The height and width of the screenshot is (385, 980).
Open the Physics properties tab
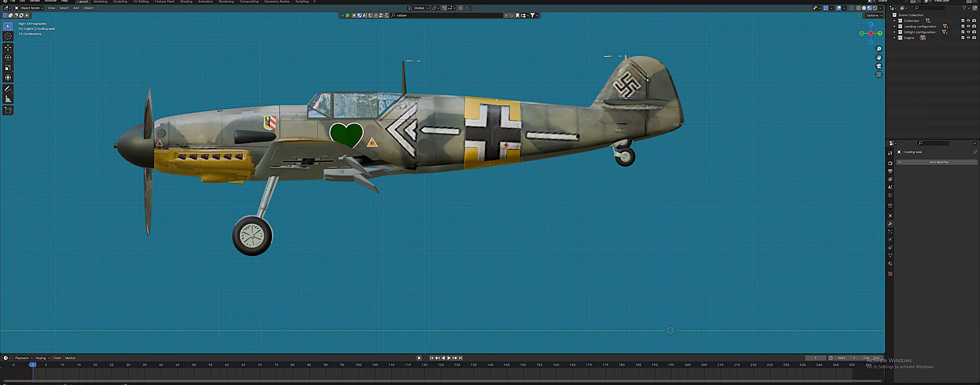pos(890,240)
